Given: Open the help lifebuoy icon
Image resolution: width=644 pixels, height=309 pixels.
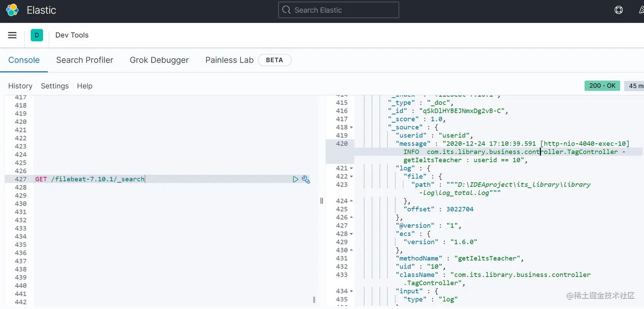Looking at the screenshot, I should point(619,10).
